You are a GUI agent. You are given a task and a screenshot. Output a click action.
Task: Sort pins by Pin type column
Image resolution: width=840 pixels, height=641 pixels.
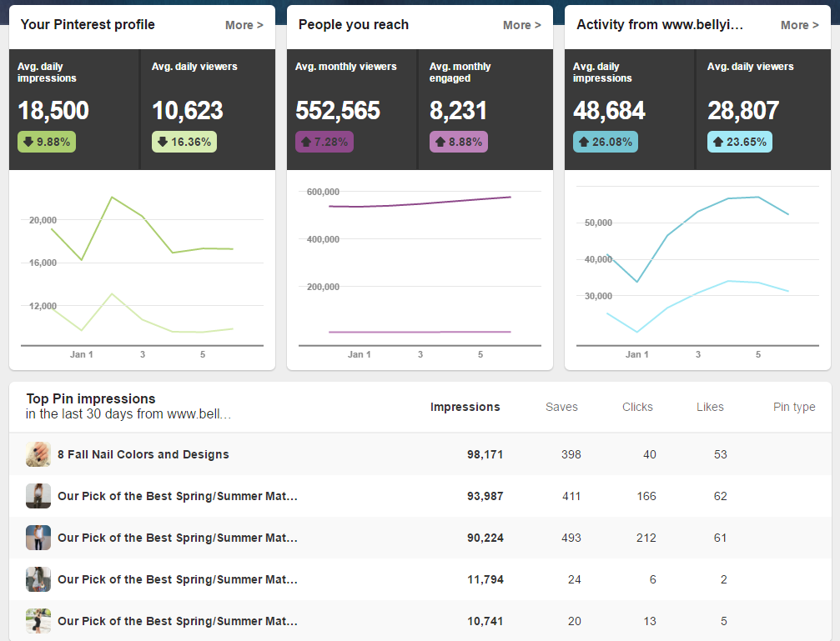pos(794,407)
